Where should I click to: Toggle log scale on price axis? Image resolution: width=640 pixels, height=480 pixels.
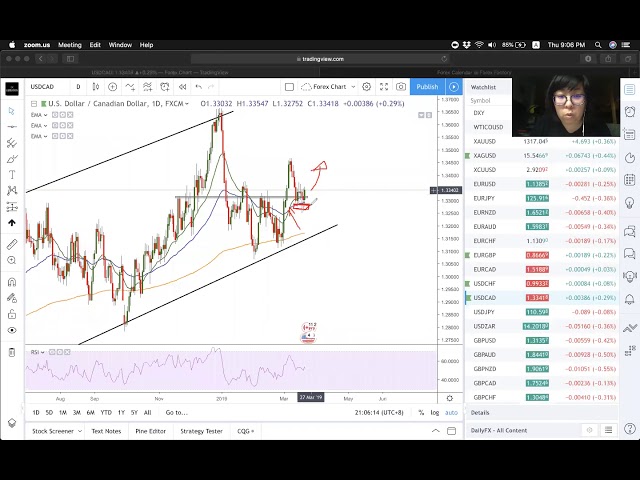tap(434, 412)
